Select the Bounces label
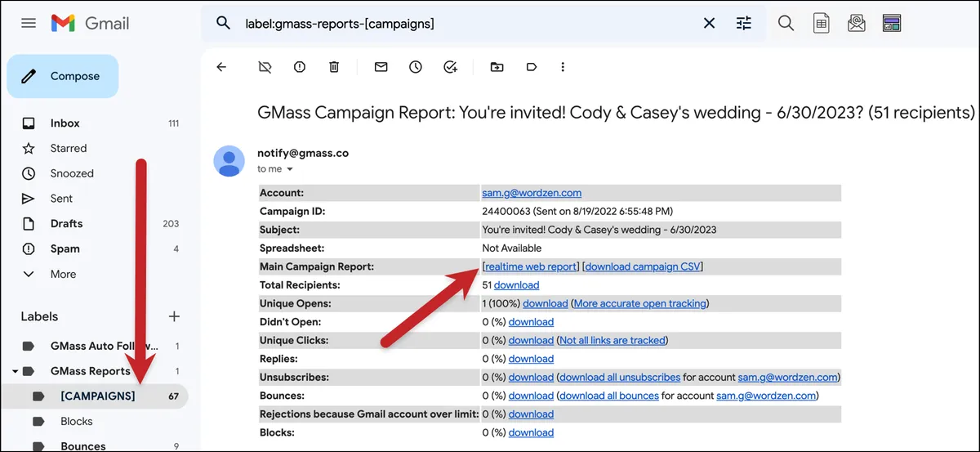The width and height of the screenshot is (980, 452). [x=83, y=446]
